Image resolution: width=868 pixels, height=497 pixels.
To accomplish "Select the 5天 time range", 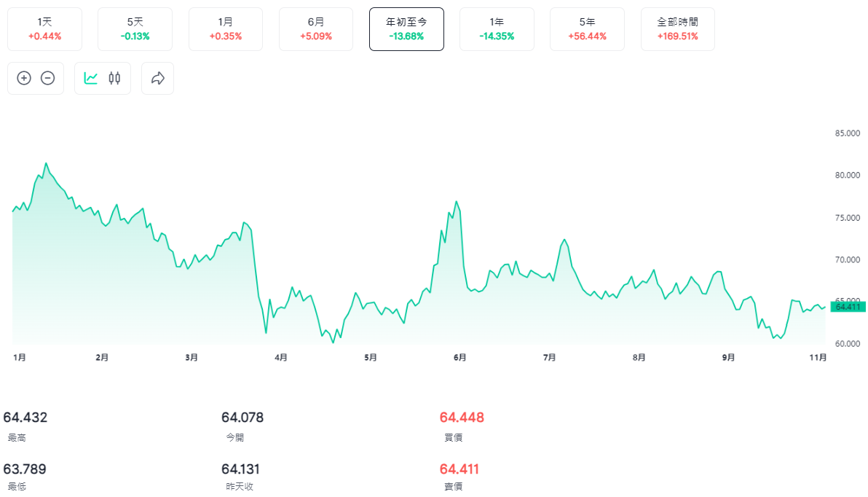I will pos(135,29).
